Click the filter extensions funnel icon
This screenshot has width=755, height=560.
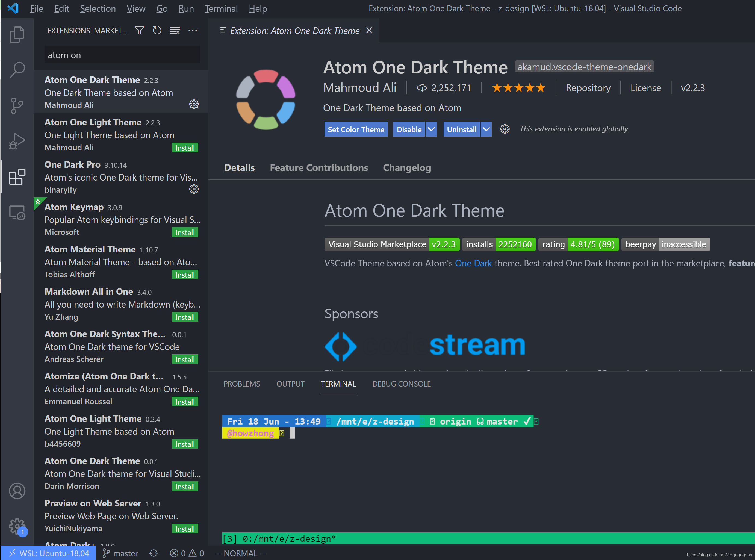(139, 31)
